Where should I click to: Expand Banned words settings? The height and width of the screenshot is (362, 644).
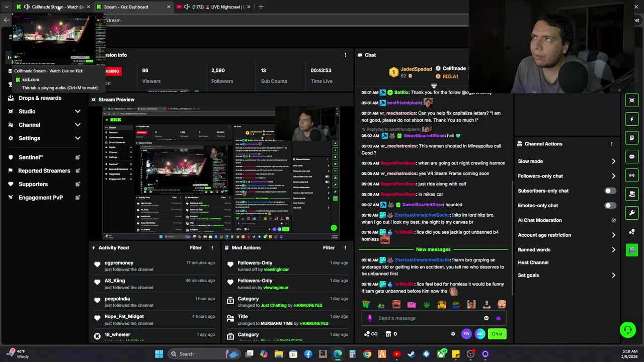613,249
